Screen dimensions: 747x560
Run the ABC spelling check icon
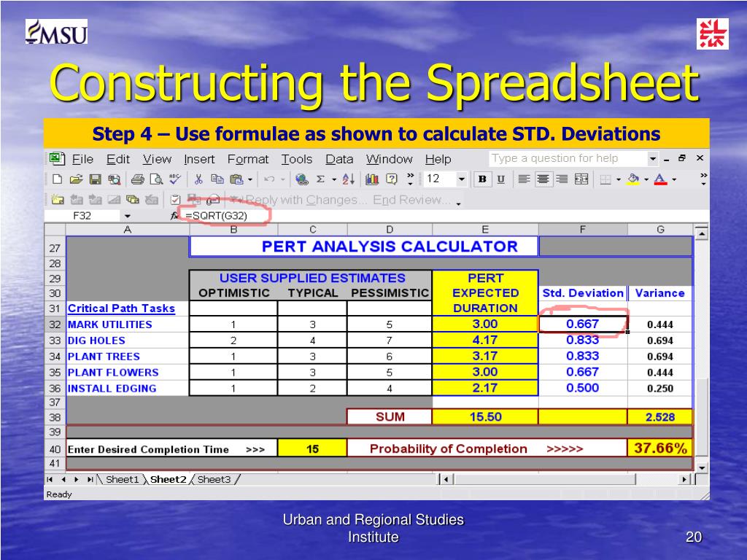point(175,179)
